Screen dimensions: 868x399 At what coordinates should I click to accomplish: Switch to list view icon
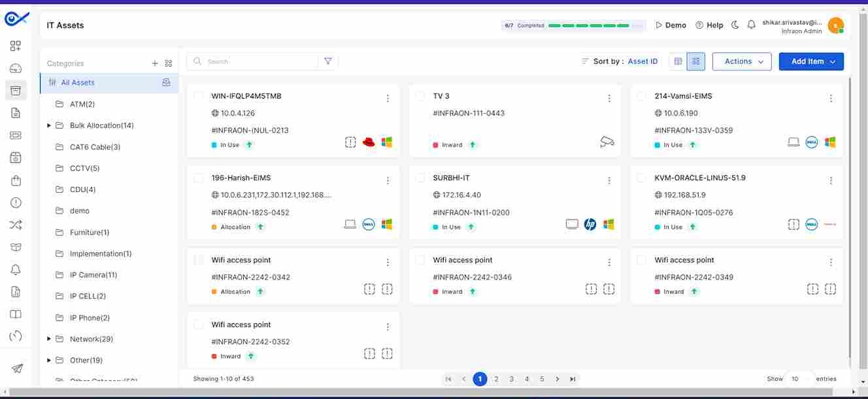(678, 61)
